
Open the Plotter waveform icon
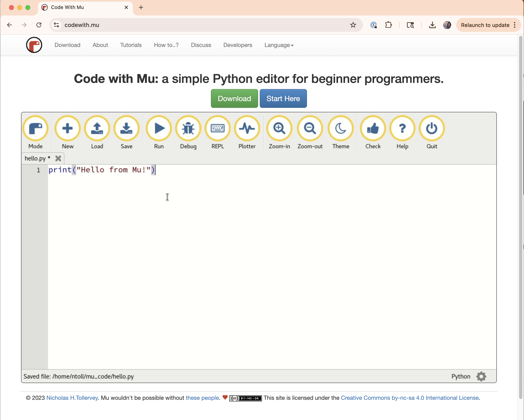[x=247, y=128]
